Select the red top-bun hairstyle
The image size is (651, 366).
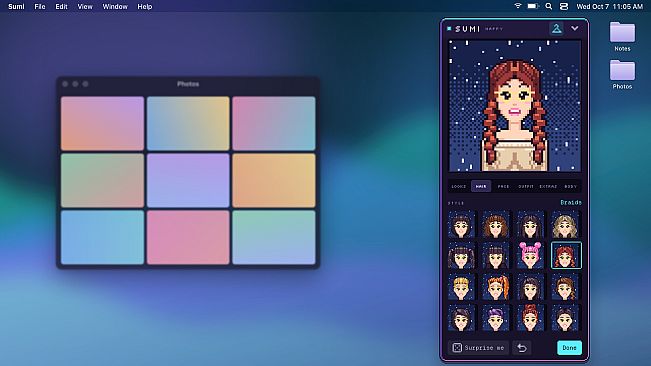(x=530, y=318)
